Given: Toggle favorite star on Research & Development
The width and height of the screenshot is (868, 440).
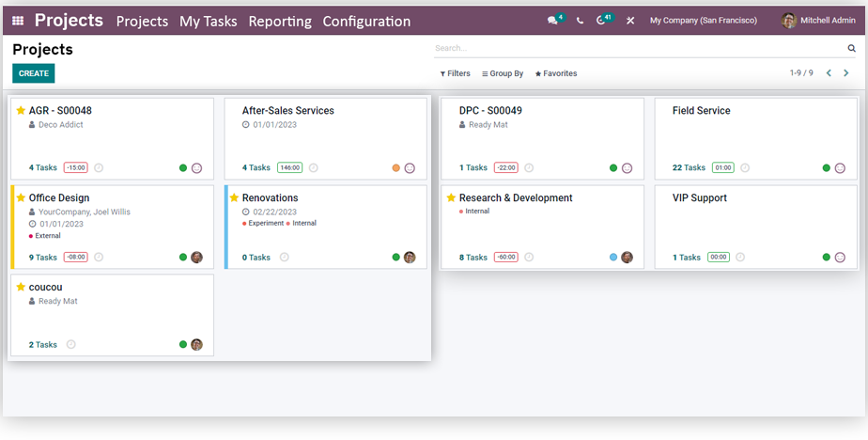Looking at the screenshot, I should [x=451, y=197].
